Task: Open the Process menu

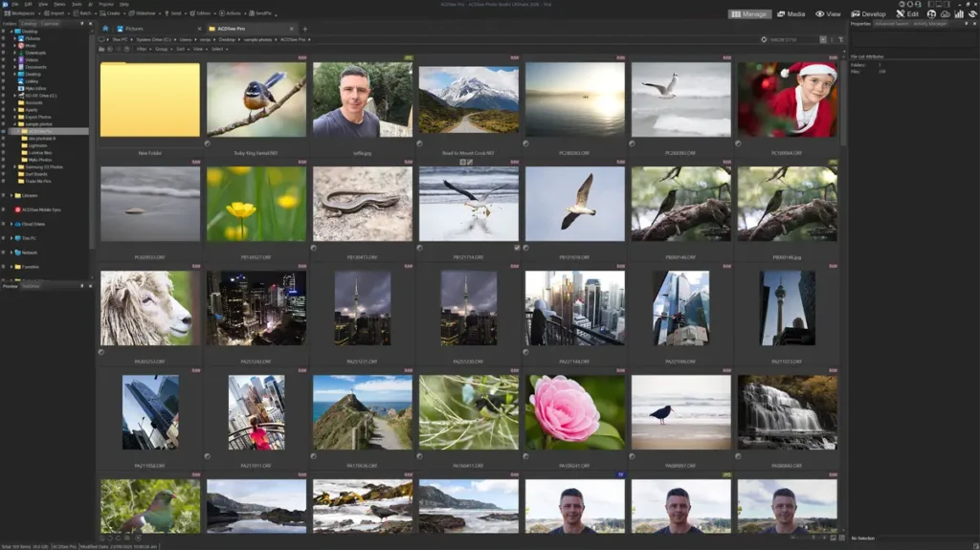Action: (x=106, y=4)
